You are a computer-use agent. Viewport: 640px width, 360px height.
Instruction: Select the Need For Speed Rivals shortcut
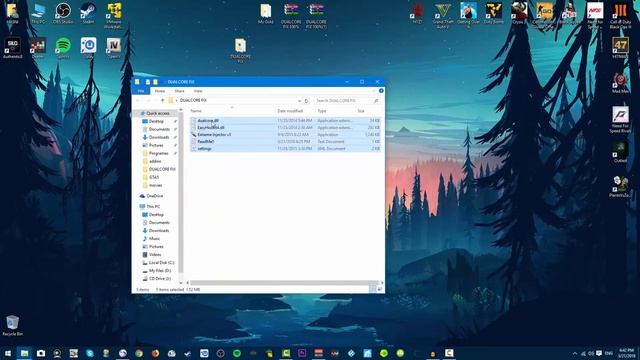pyautogui.click(x=620, y=120)
